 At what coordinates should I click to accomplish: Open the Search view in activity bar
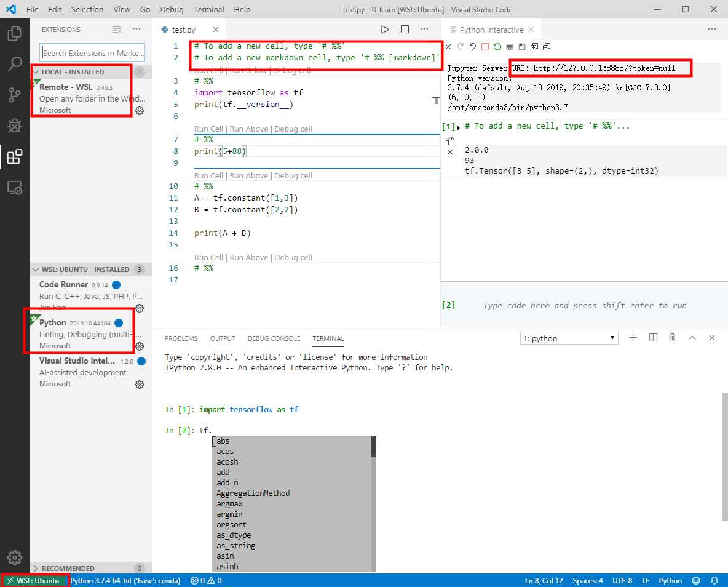[x=14, y=64]
